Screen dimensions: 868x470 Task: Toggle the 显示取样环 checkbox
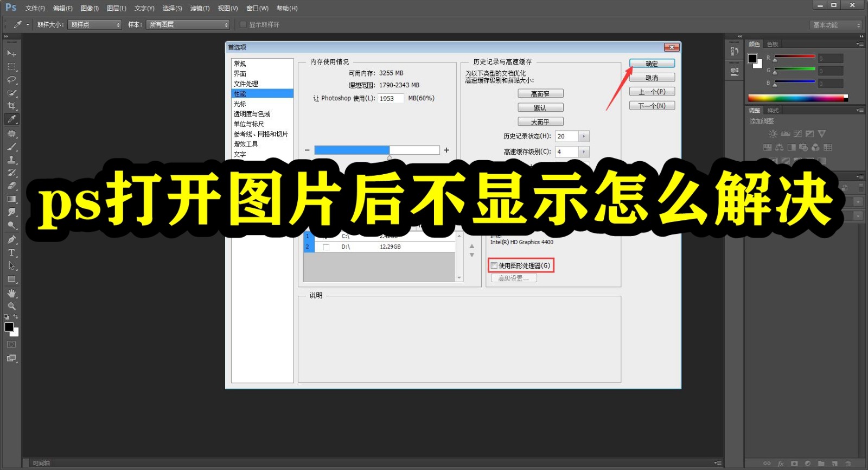tap(243, 24)
